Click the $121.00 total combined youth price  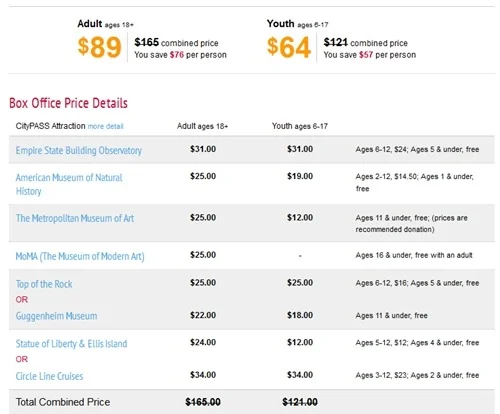pyautogui.click(x=300, y=402)
